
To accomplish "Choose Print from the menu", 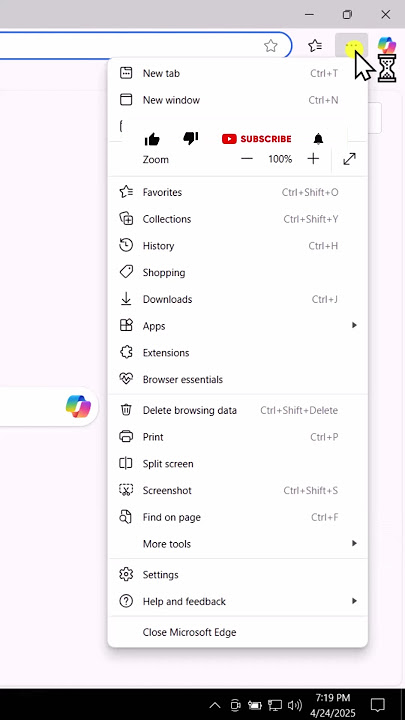I will [x=237, y=437].
